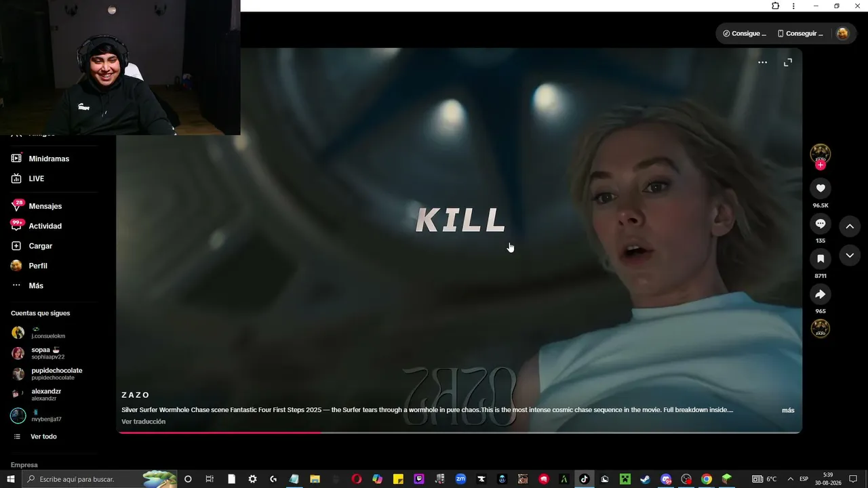Open Steam from the taskbar
Image resolution: width=868 pixels, height=488 pixels.
coord(645,479)
